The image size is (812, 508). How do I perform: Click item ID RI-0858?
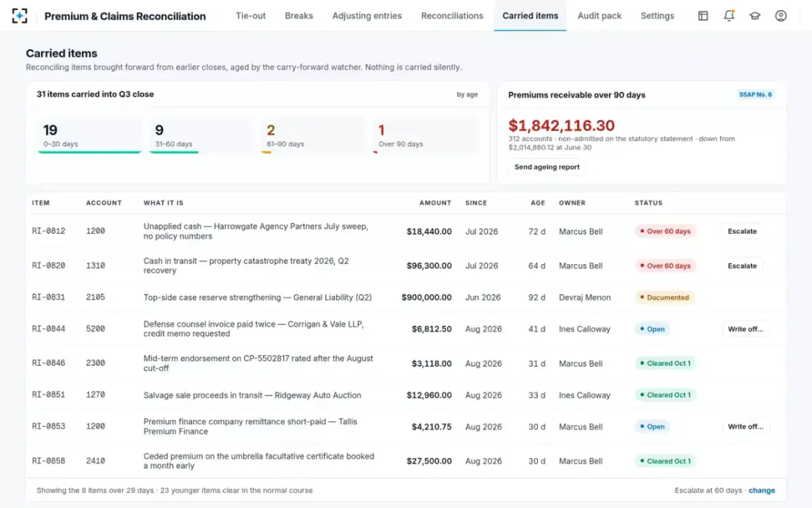49,461
